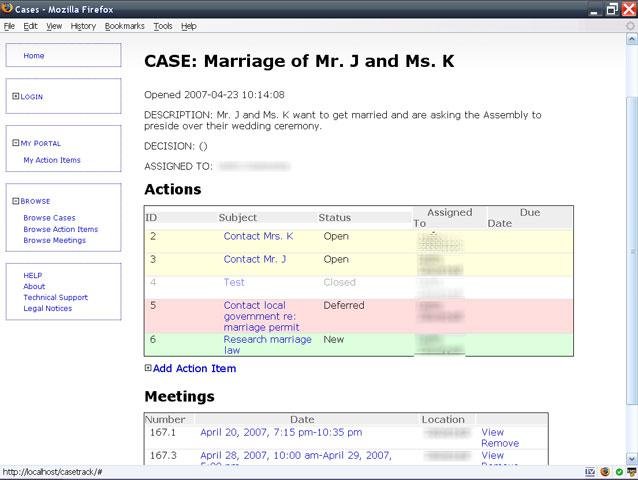Open the Tools menu

point(163,26)
